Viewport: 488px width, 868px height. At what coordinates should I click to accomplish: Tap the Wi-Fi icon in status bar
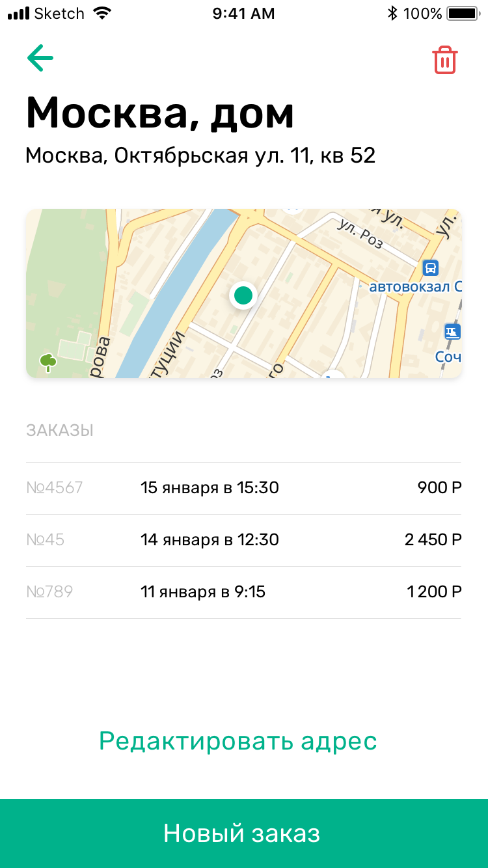(x=102, y=13)
